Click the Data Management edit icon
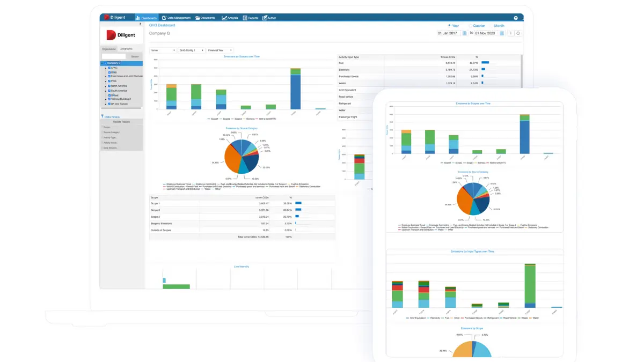This screenshot has width=644, height=362. [x=164, y=18]
